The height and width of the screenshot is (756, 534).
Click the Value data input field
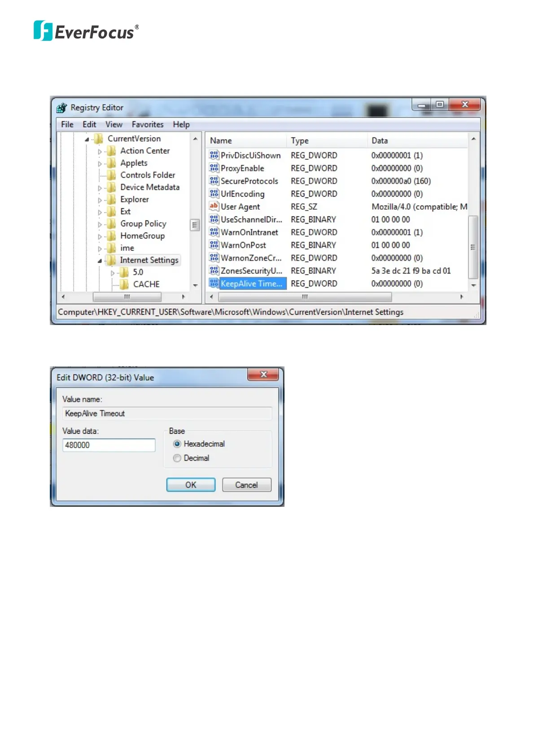[109, 445]
